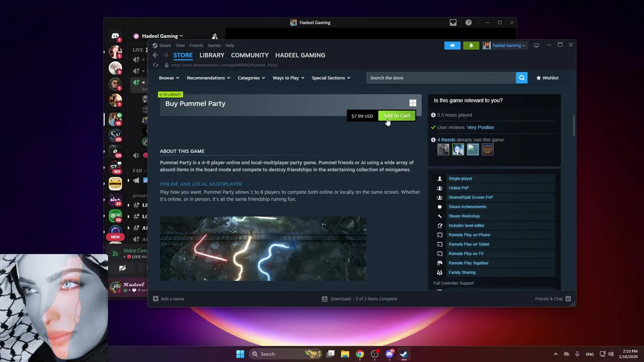
Task: Click the Windows platform icon on purchase box
Action: (413, 103)
